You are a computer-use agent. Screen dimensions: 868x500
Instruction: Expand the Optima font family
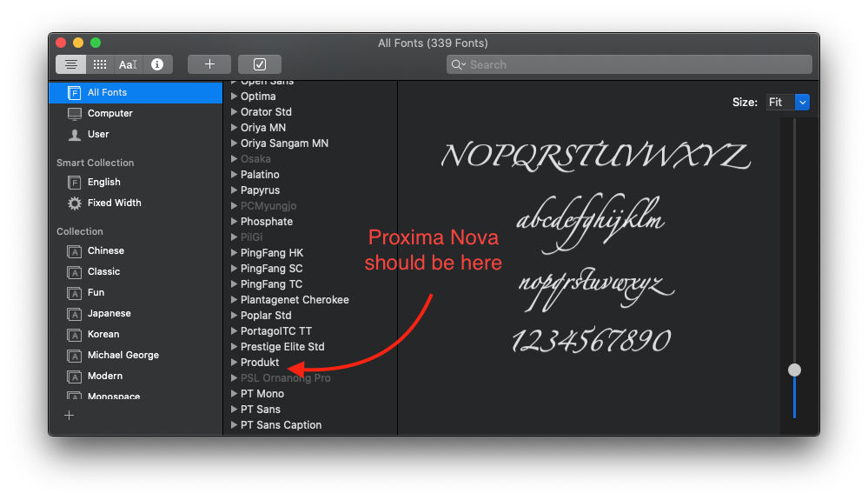234,97
